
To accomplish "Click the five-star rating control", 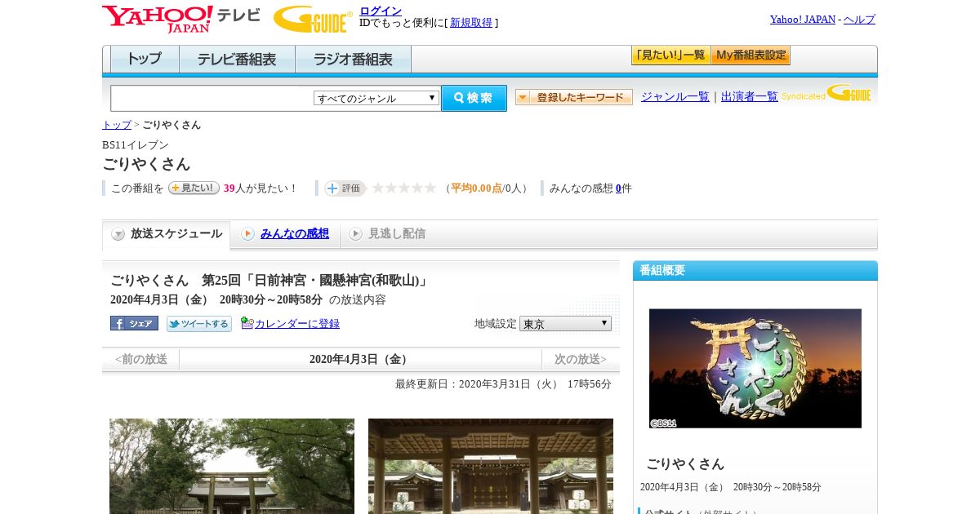I will click(404, 188).
